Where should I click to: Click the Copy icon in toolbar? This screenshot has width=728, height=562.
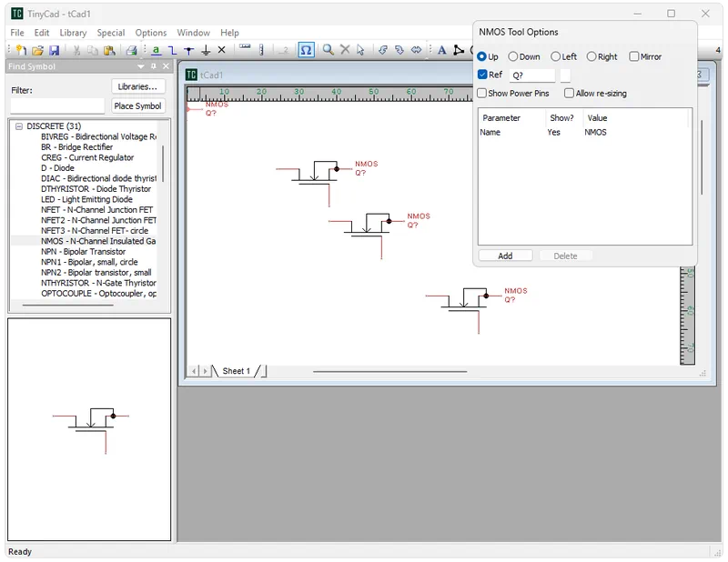[x=93, y=50]
